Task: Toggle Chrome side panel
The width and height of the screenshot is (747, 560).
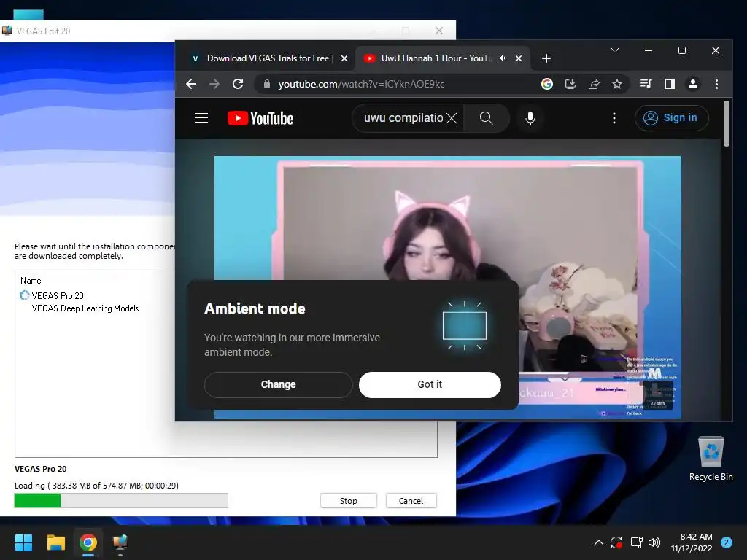Action: click(670, 85)
